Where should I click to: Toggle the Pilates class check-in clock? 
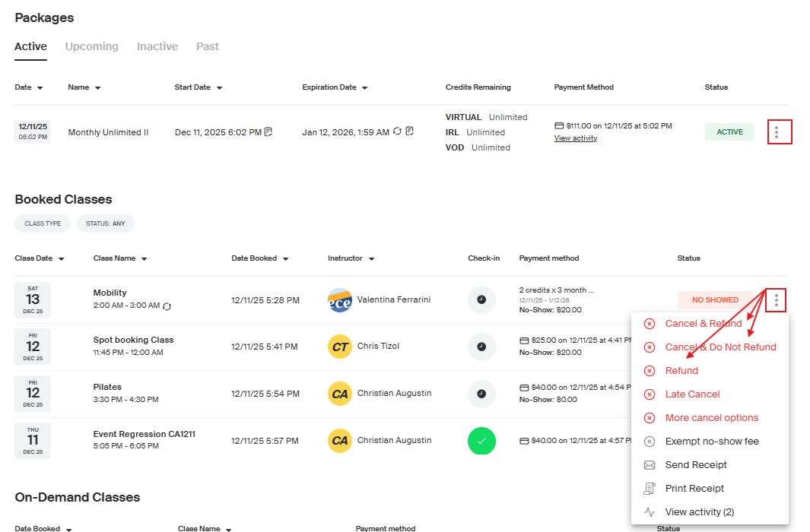(x=481, y=394)
